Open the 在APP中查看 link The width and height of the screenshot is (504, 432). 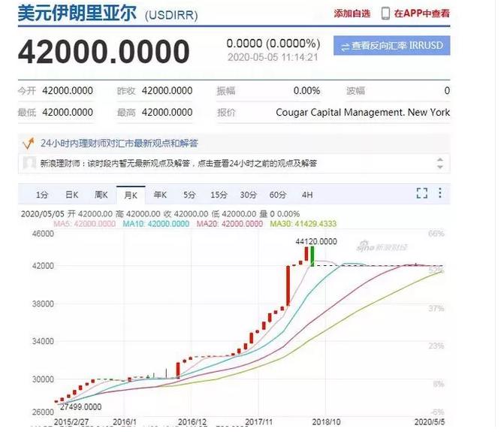coord(421,14)
